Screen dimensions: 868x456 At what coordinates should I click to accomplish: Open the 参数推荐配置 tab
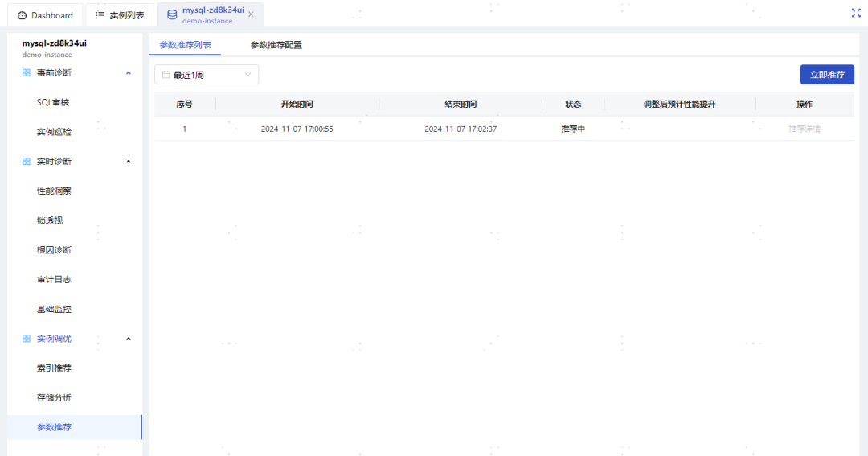point(276,45)
